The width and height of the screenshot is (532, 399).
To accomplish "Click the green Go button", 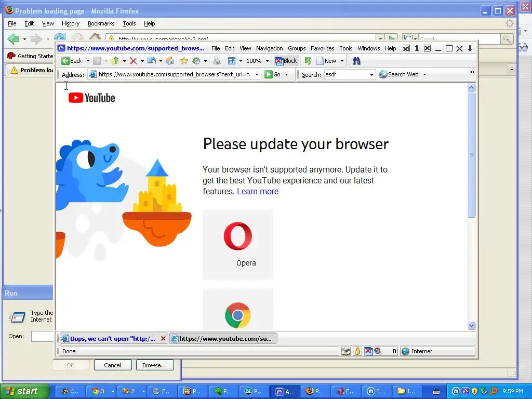I will [272, 74].
